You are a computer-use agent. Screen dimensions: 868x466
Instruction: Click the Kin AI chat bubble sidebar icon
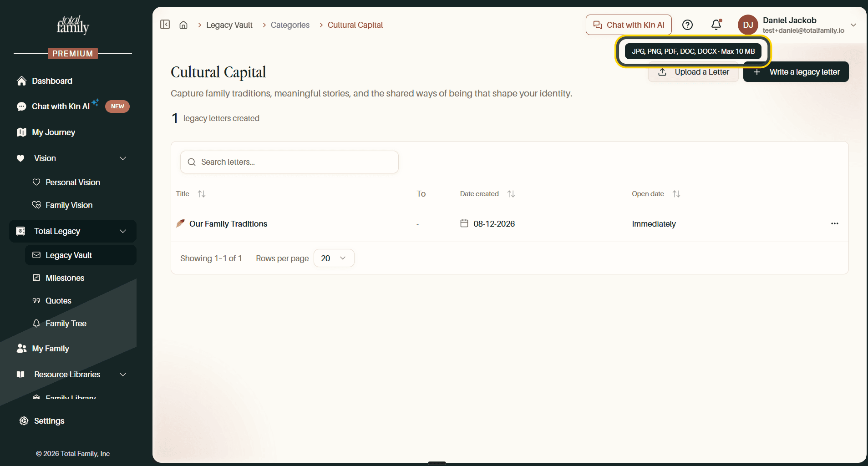click(x=21, y=106)
